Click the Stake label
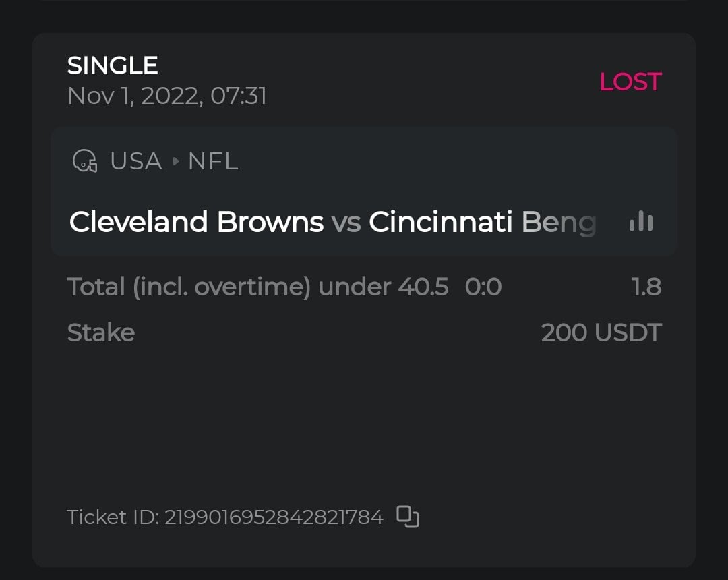 point(101,332)
